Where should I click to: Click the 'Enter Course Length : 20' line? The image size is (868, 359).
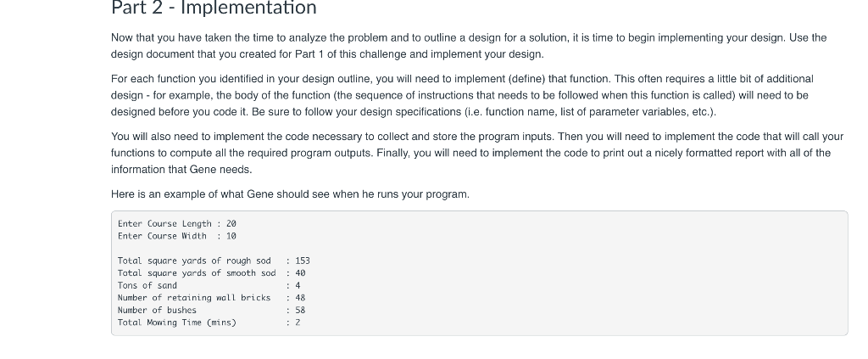coord(177,224)
